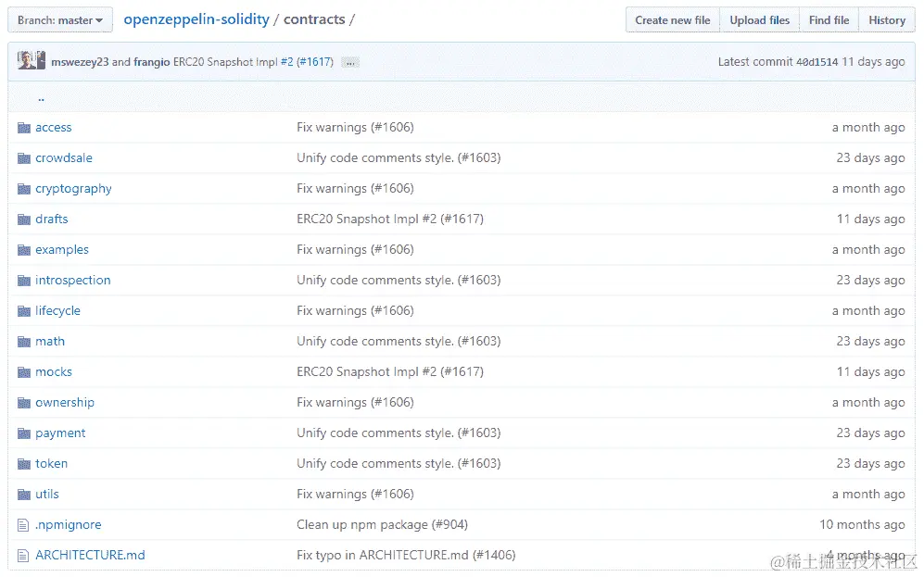Open the introspection folder
This screenshot has height=577, width=924.
pyautogui.click(x=72, y=281)
